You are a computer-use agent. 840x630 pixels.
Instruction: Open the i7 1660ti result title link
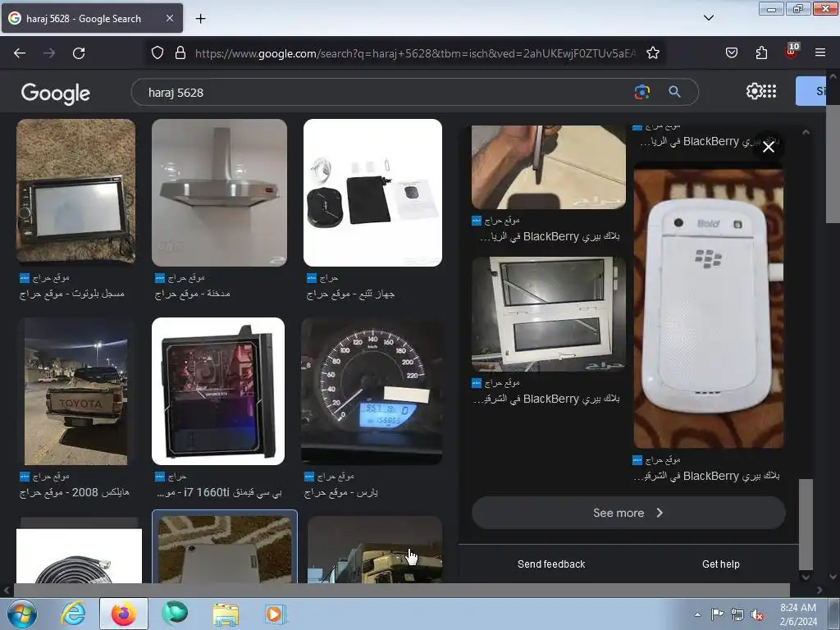[220, 492]
